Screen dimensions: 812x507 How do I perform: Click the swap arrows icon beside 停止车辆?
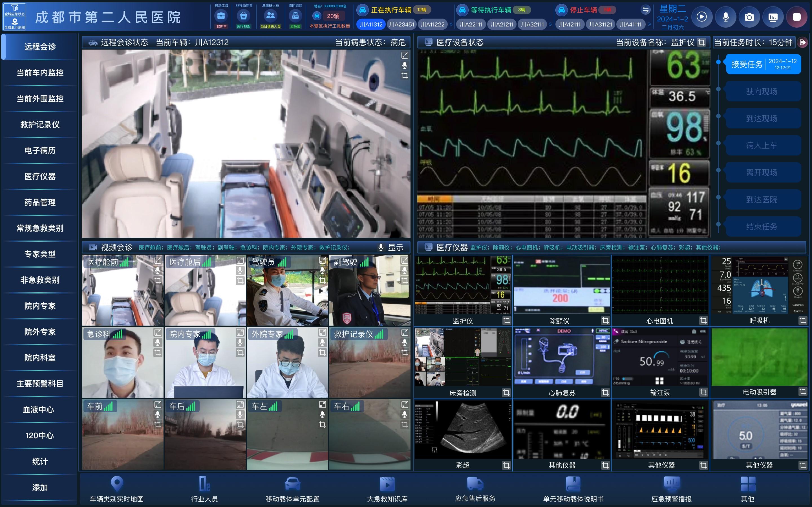(x=645, y=10)
